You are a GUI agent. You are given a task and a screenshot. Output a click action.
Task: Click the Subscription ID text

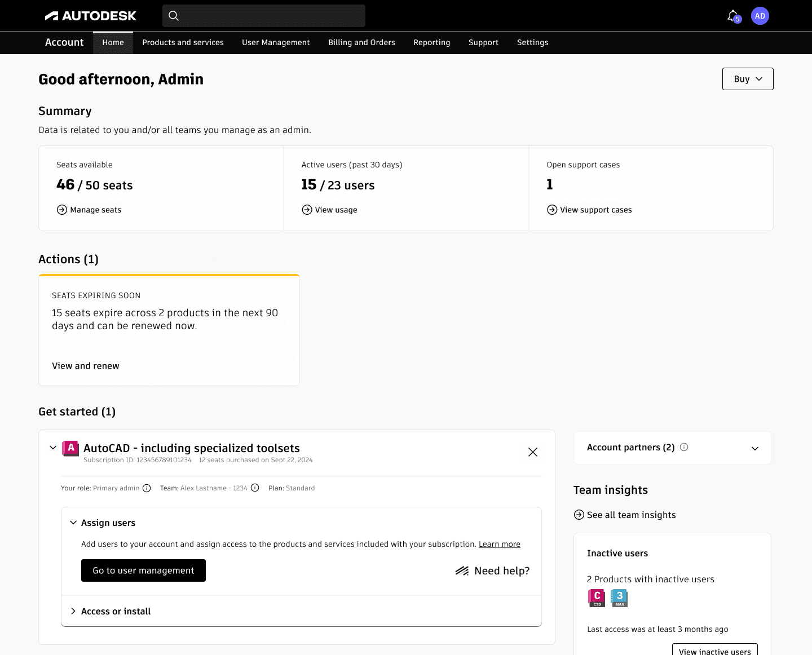(x=138, y=460)
